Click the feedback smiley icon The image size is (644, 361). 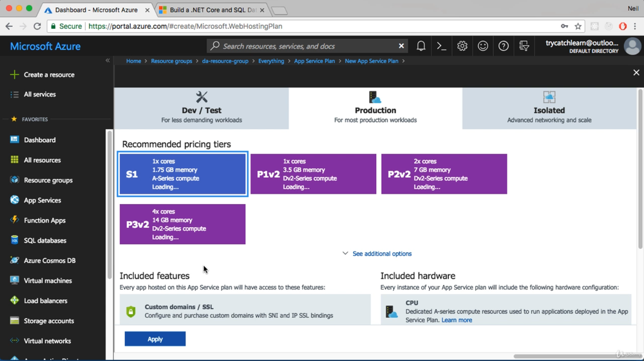483,46
